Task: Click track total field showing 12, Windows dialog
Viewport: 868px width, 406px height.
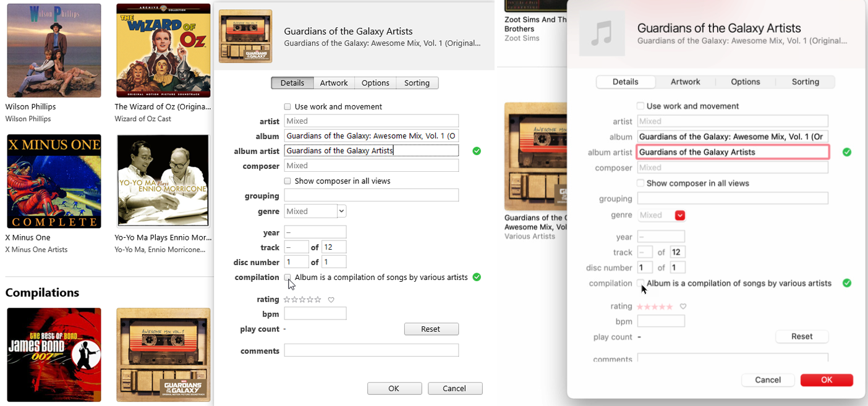Action: click(x=334, y=247)
